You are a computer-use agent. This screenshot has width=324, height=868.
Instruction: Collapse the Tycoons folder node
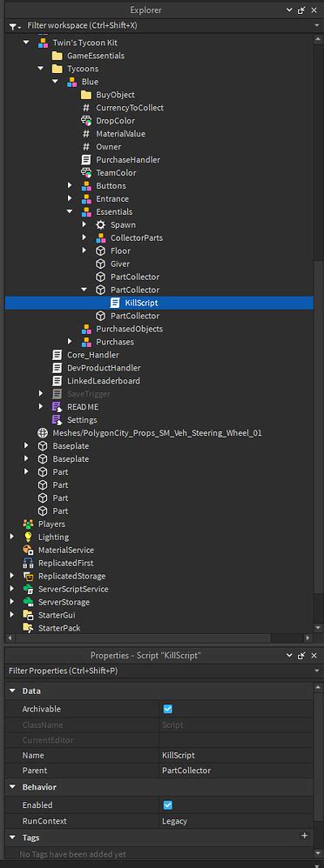pyautogui.click(x=40, y=69)
